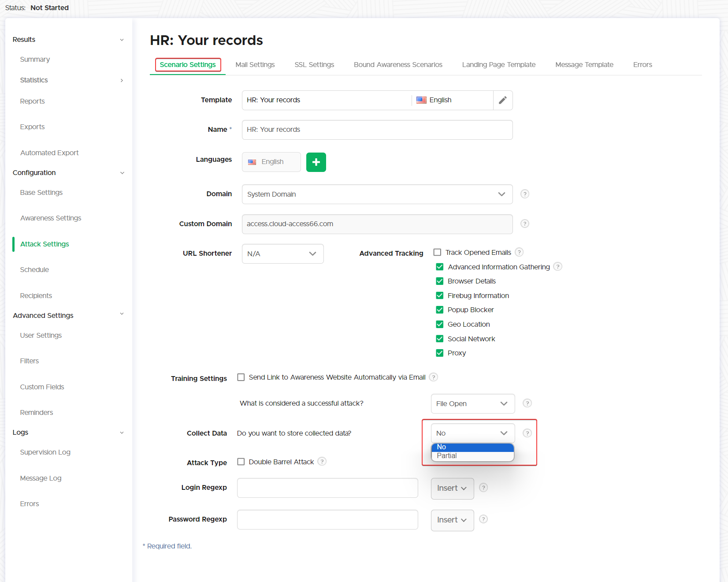
Task: Click the Insert button for Password Regexp
Action: coord(452,520)
